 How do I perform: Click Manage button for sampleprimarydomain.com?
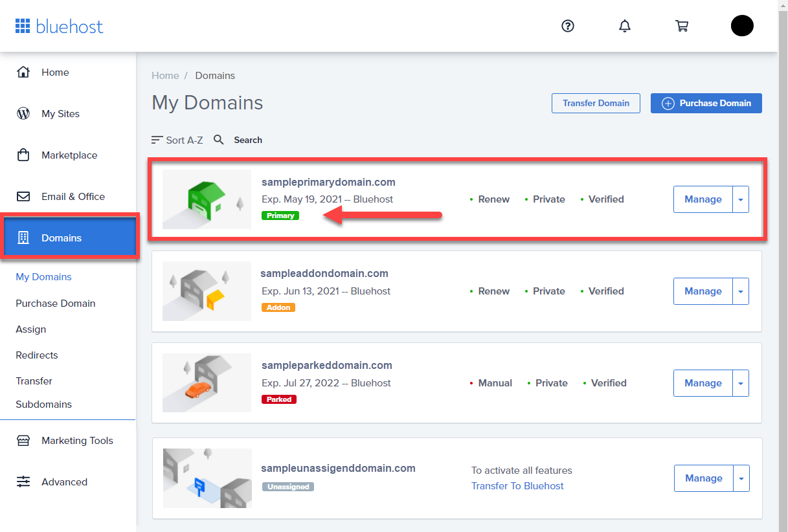(703, 199)
